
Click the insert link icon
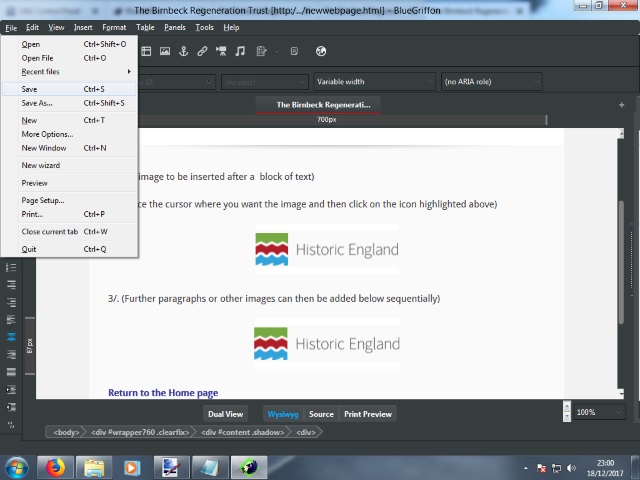[202, 51]
